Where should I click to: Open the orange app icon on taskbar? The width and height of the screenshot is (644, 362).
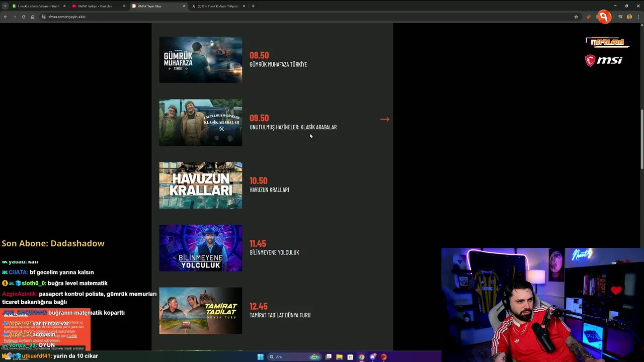pyautogui.click(x=384, y=357)
